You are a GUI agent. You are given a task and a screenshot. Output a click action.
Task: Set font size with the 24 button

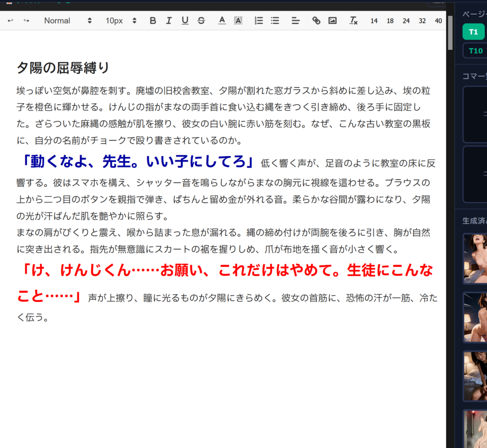click(x=406, y=21)
